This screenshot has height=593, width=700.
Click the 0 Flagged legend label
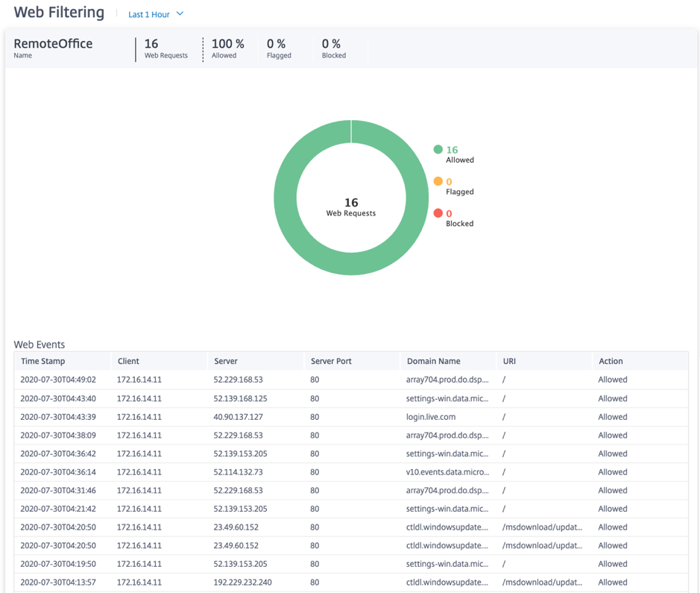[460, 186]
